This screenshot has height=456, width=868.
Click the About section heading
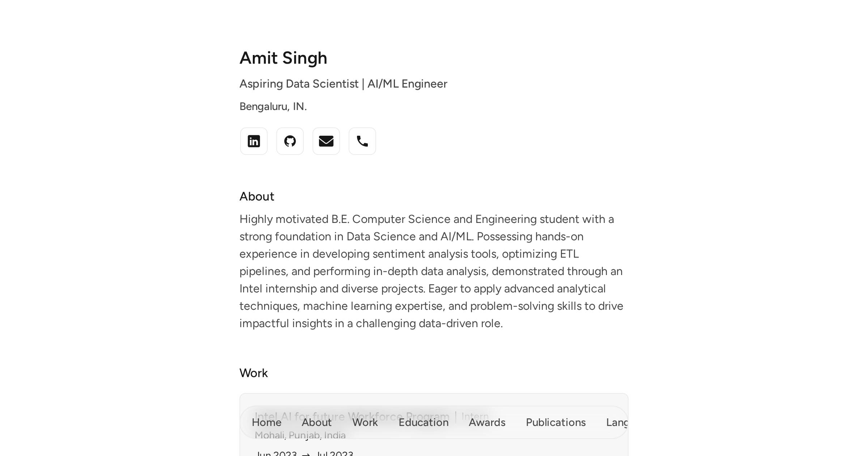pos(257,196)
